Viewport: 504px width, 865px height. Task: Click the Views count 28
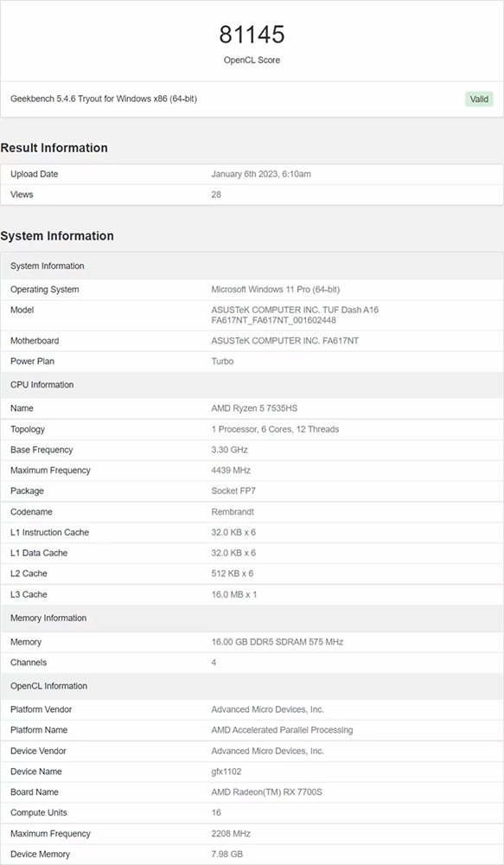tap(216, 194)
